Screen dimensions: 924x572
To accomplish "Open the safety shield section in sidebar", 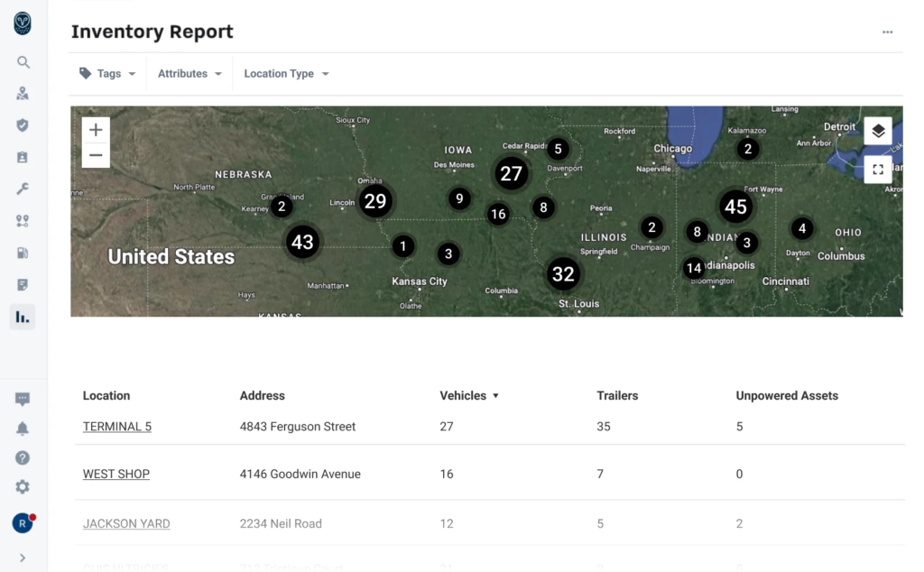I will click(x=23, y=125).
